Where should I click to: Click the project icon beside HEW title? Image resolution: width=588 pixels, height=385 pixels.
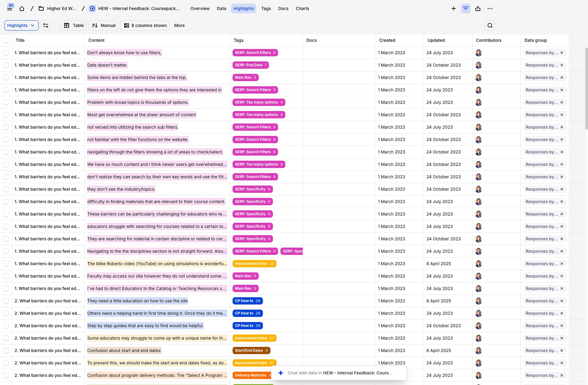92,8
